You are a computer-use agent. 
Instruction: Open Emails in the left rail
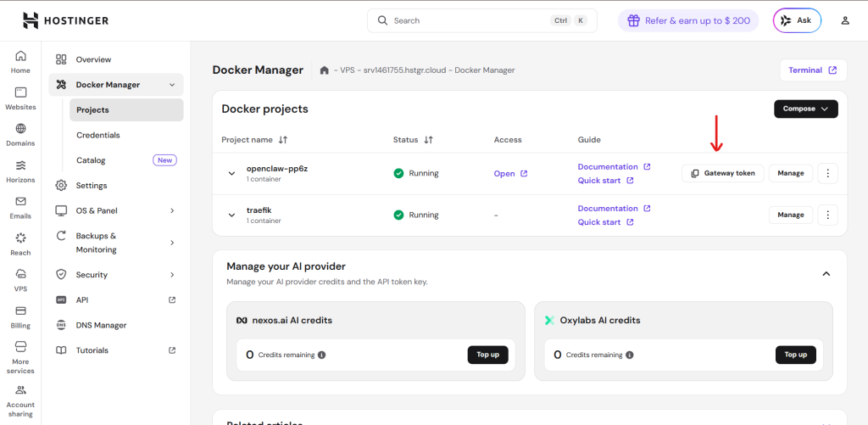point(20,208)
